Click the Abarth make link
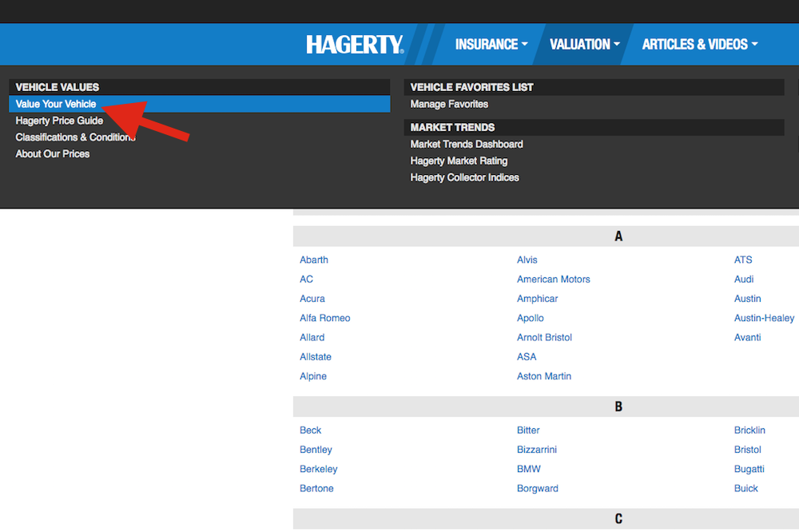The image size is (799, 532). (314, 260)
